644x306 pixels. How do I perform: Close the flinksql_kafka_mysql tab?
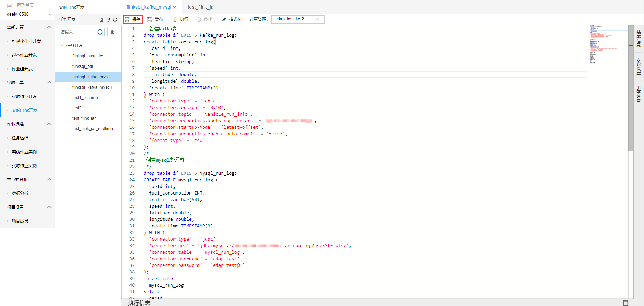175,7
